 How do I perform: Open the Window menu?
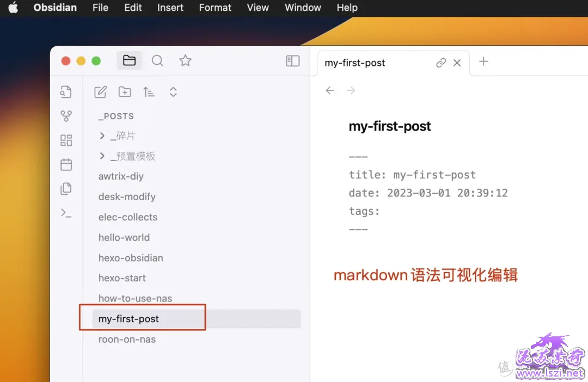click(303, 8)
